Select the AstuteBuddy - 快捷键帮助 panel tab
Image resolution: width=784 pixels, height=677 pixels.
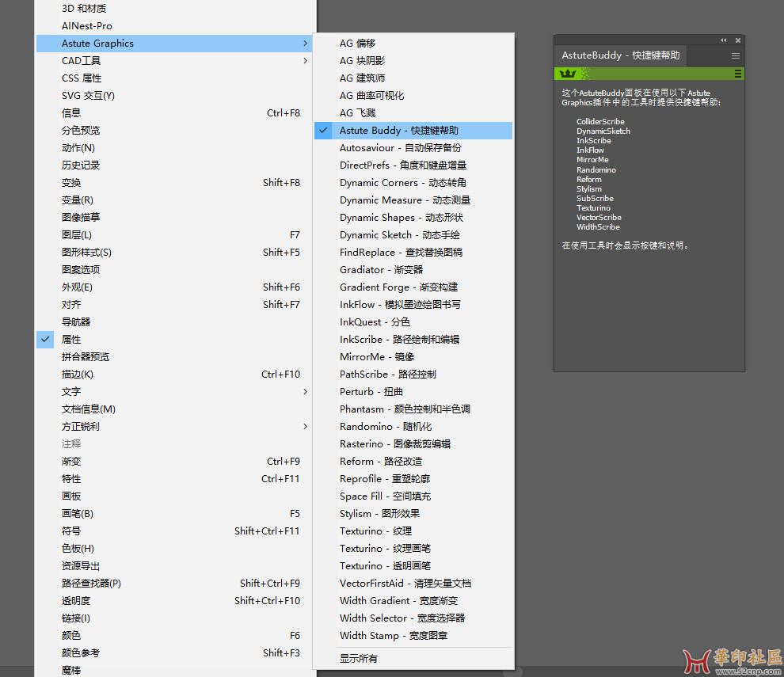(621, 55)
